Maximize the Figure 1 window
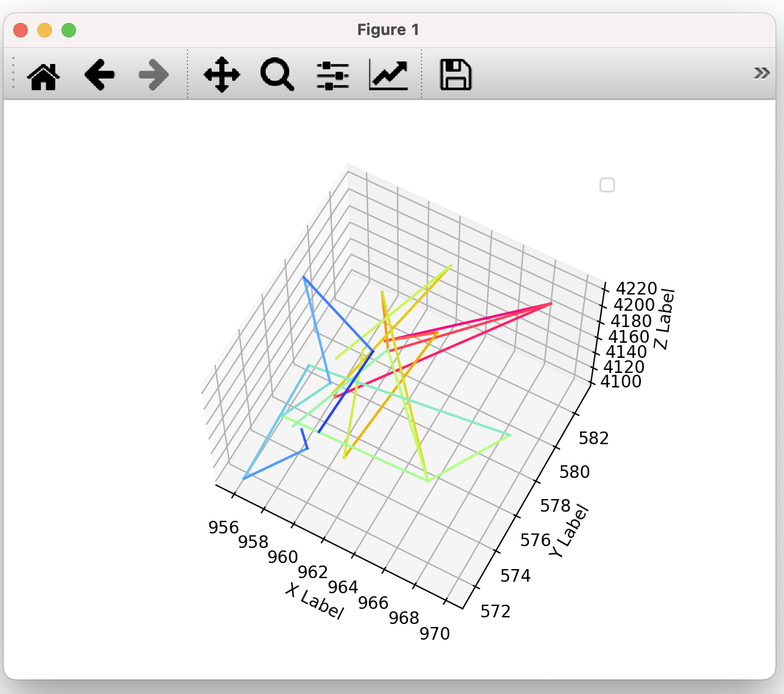Viewport: 784px width, 694px height. (69, 30)
